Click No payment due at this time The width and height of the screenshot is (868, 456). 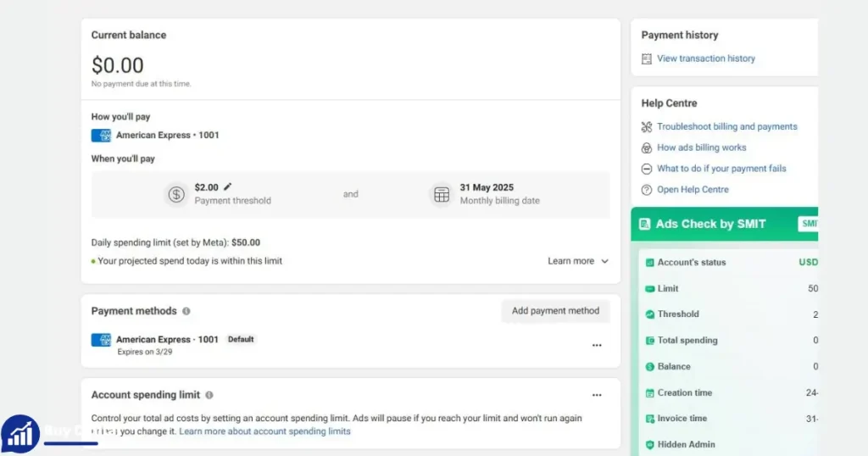pyautogui.click(x=142, y=84)
